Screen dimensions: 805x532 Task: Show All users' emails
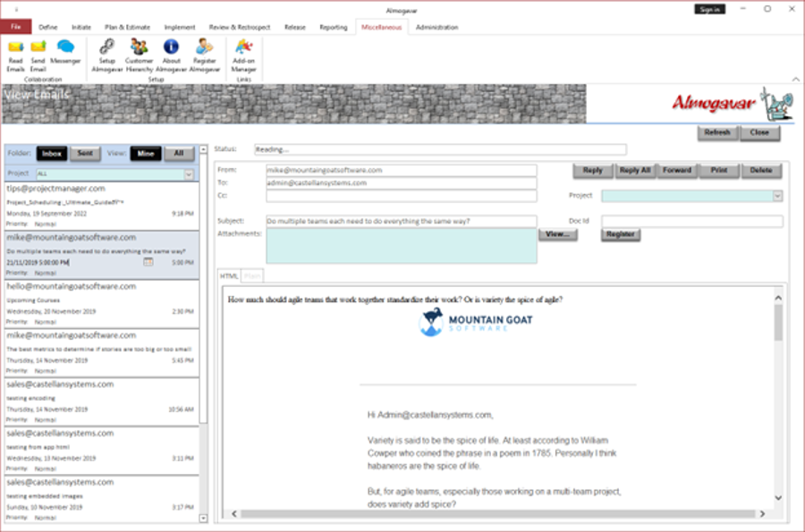179,154
